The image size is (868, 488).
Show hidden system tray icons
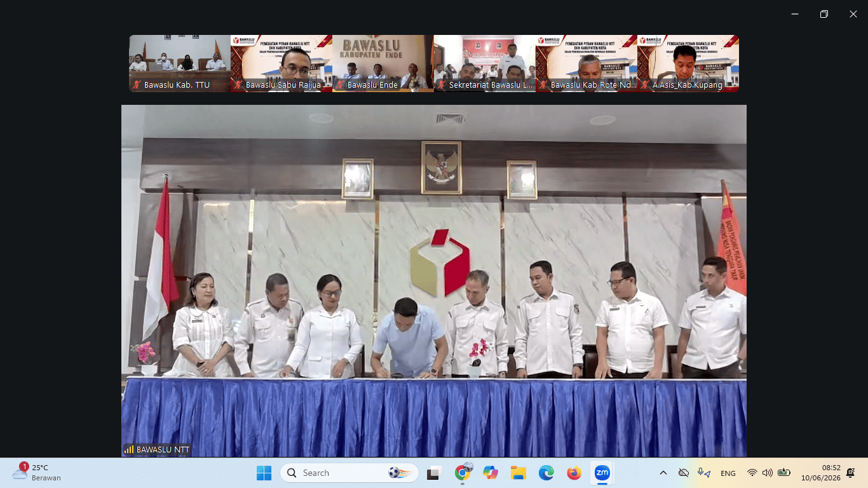pyautogui.click(x=663, y=473)
